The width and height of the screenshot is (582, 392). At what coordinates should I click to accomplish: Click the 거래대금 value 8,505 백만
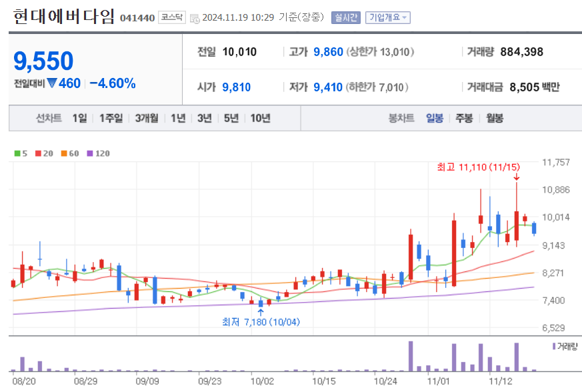pyautogui.click(x=535, y=87)
